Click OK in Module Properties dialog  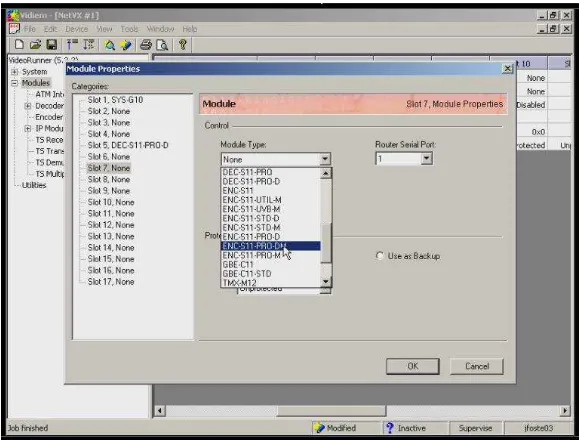point(413,366)
